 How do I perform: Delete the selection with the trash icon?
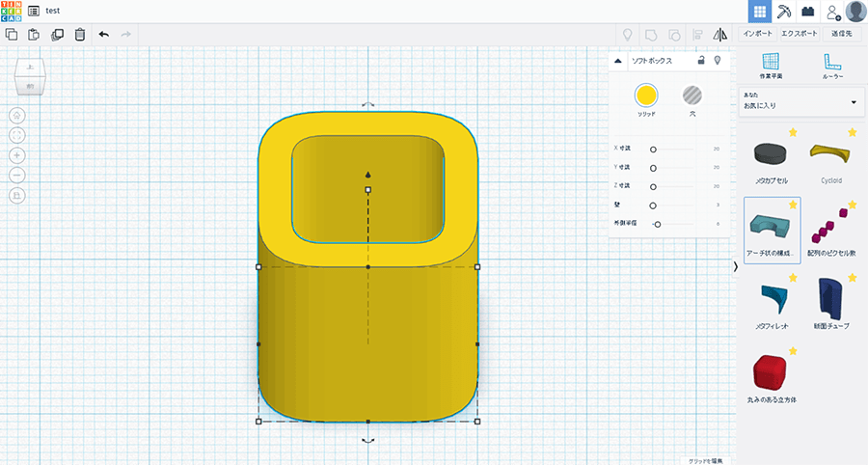[80, 34]
